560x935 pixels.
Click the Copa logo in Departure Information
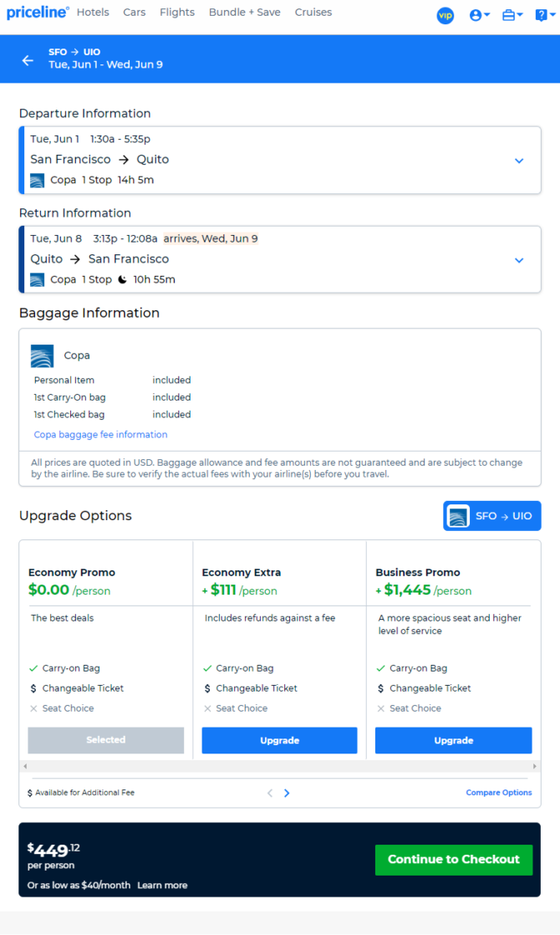37,180
